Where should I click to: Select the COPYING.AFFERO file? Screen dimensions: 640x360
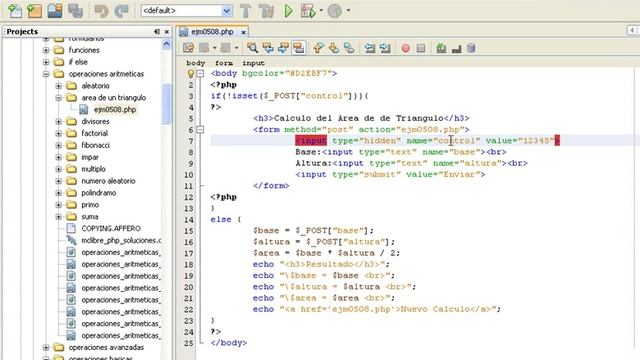coord(111,229)
